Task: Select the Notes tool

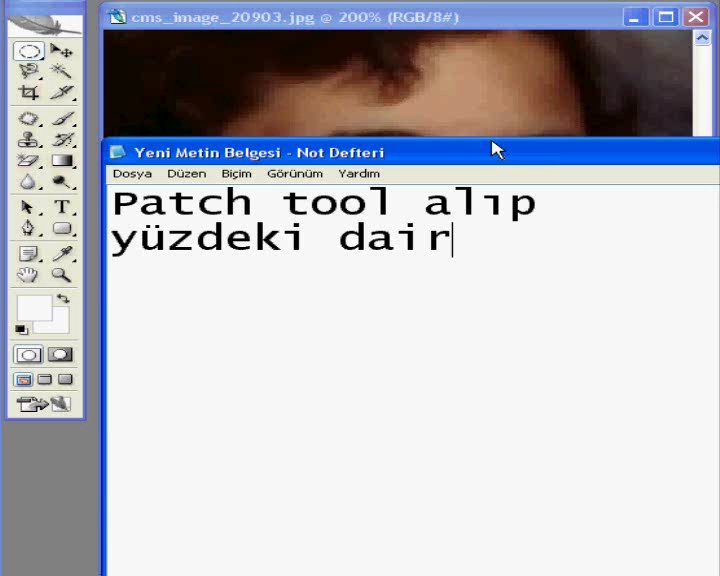Action: point(29,254)
